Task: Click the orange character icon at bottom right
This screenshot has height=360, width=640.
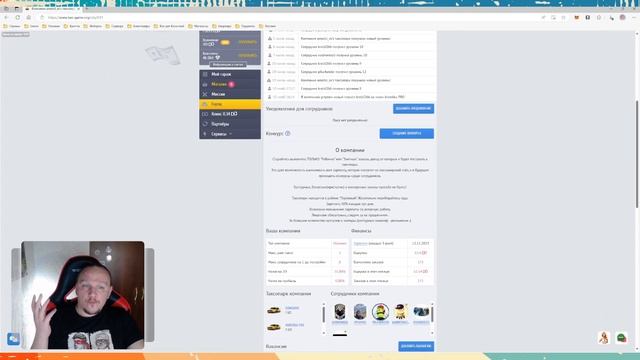Action: click(x=604, y=338)
